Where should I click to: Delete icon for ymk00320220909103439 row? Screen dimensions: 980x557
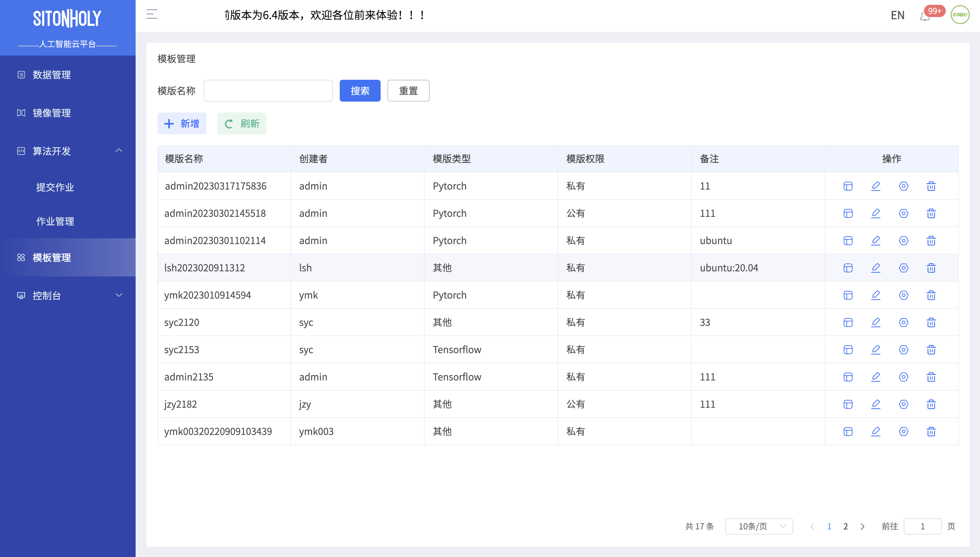pyautogui.click(x=931, y=432)
